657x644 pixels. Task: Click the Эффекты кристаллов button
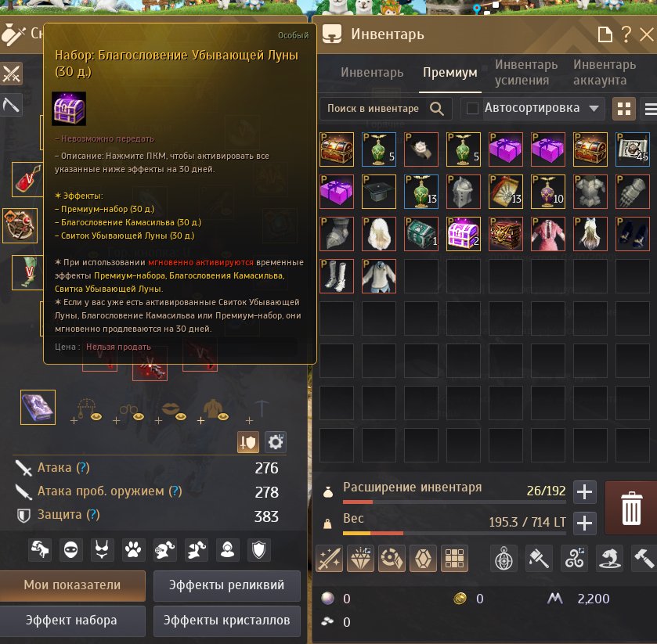pyautogui.click(x=226, y=621)
